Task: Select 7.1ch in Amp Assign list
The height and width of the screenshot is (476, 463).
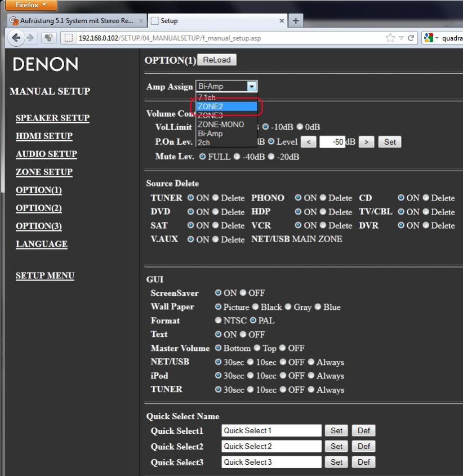Action: 226,97
